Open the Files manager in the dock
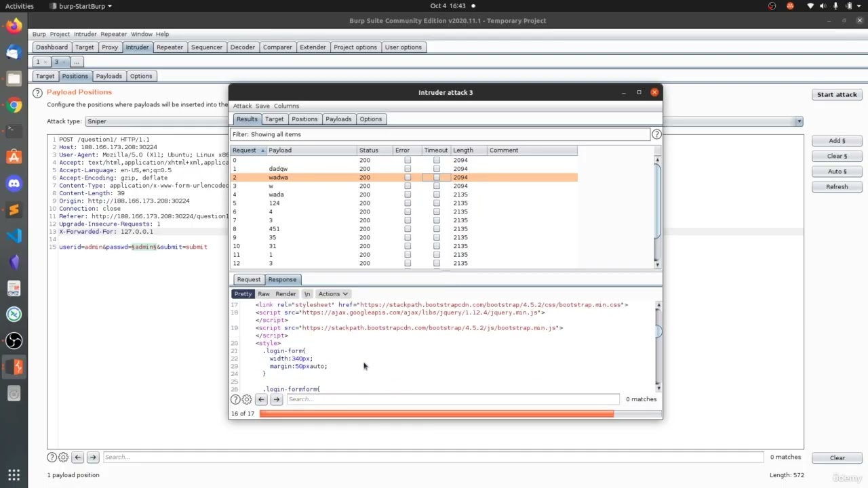 point(14,79)
